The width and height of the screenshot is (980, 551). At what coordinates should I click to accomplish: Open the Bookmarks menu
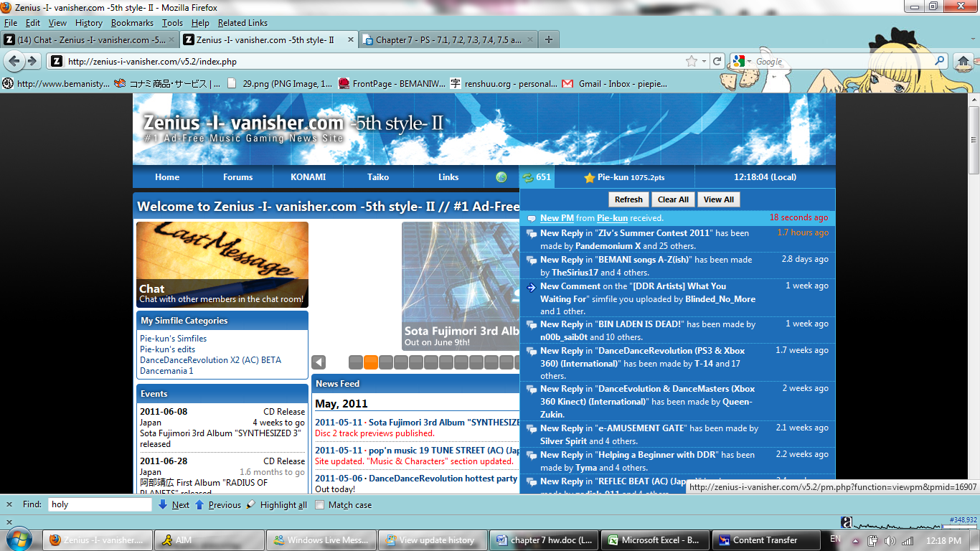pyautogui.click(x=132, y=23)
